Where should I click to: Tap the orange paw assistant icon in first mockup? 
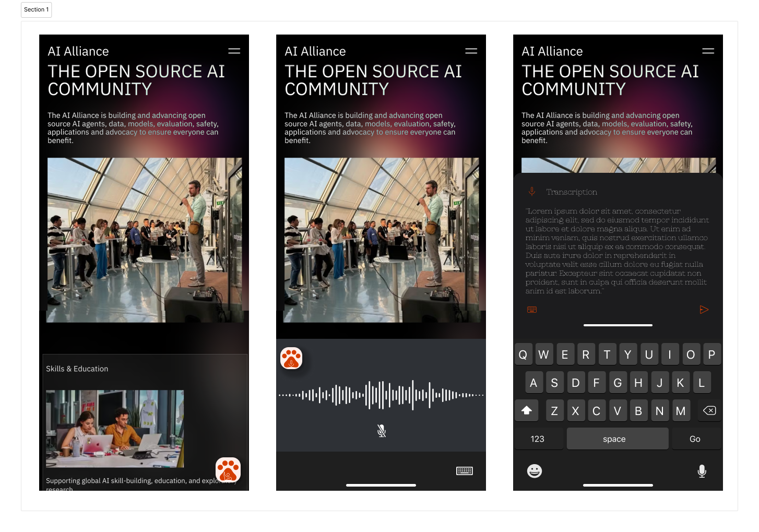click(228, 470)
